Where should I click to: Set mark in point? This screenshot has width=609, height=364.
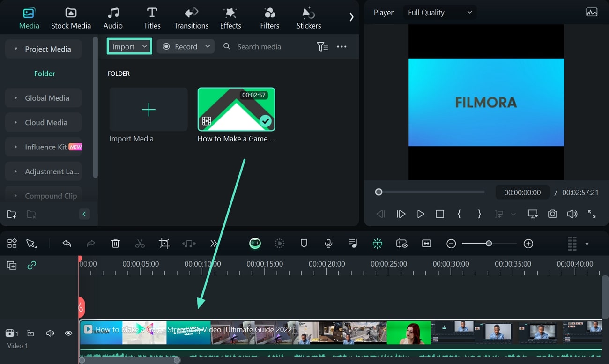(459, 214)
